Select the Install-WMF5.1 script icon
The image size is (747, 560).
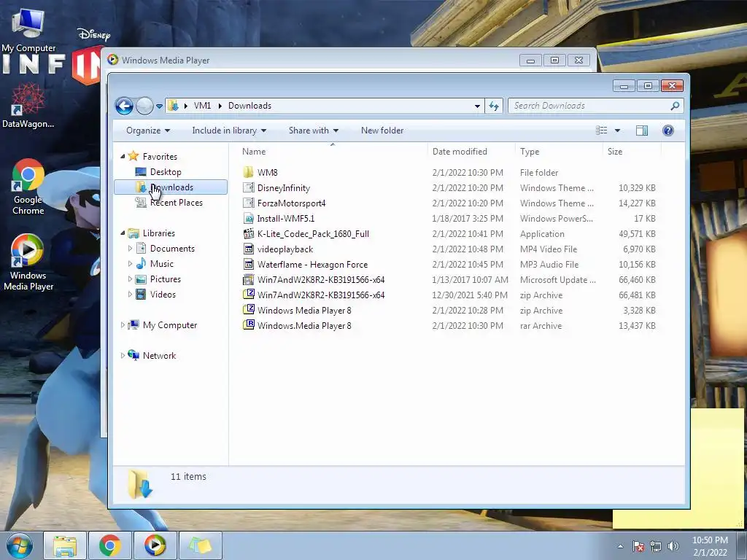248,219
